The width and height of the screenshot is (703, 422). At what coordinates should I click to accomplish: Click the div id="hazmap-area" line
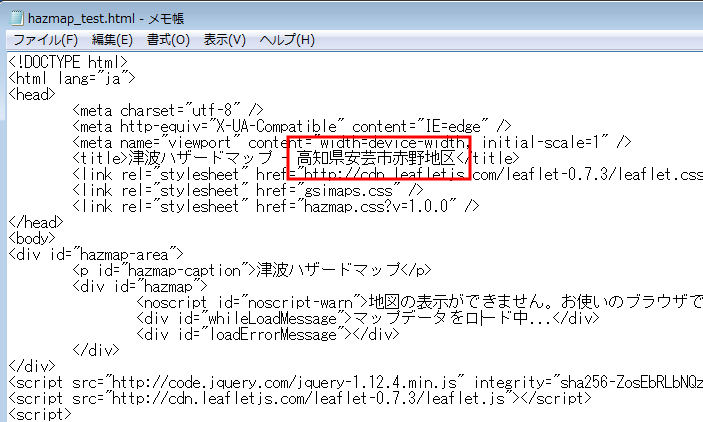[x=95, y=254]
